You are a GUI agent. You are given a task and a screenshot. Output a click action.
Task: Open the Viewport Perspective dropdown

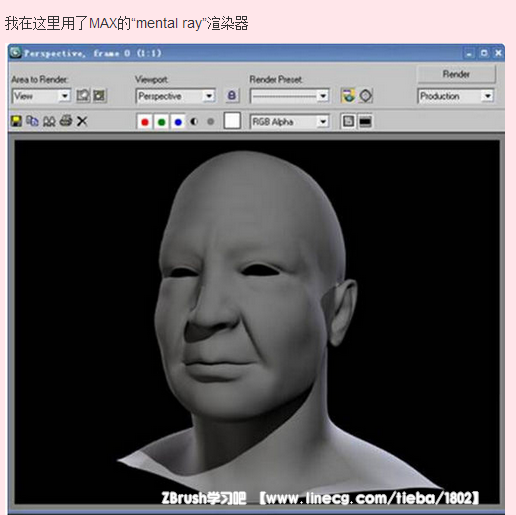(x=175, y=96)
